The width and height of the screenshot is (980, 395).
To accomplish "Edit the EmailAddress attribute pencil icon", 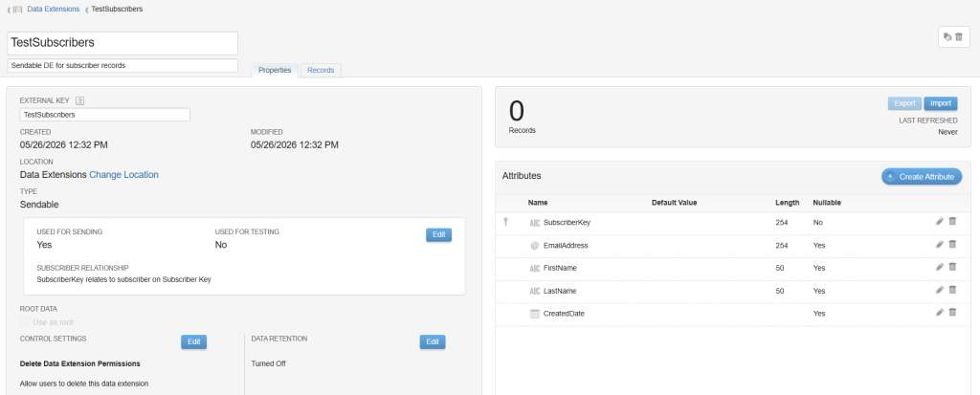I will pos(940,245).
